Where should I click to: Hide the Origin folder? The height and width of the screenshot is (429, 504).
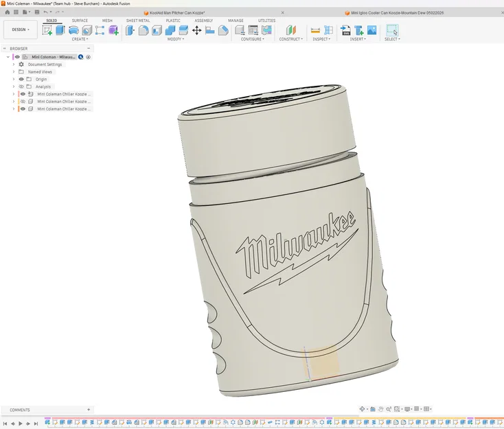pos(21,79)
